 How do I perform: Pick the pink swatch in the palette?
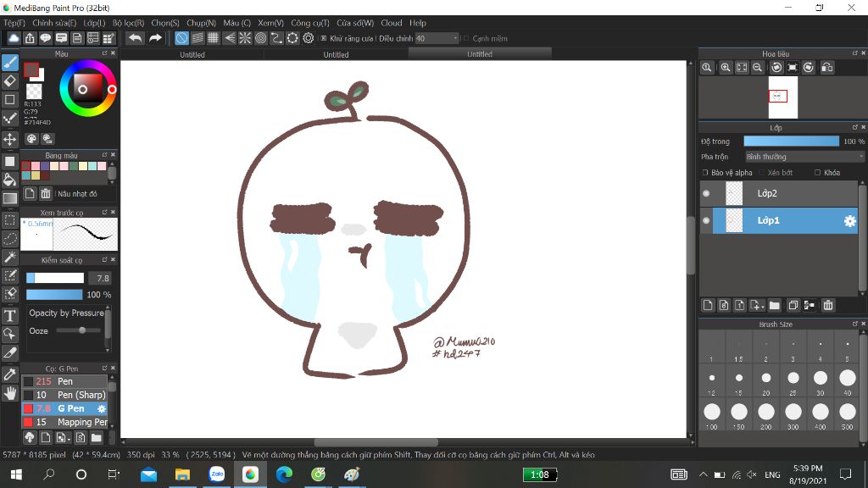pyautogui.click(x=36, y=166)
